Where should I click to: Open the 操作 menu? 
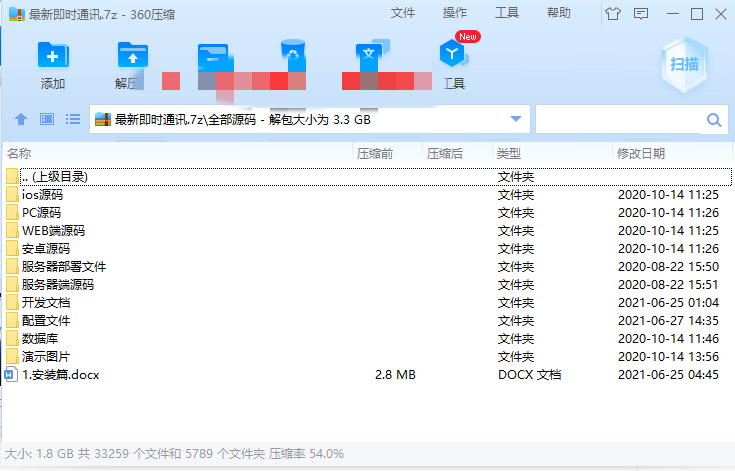455,13
